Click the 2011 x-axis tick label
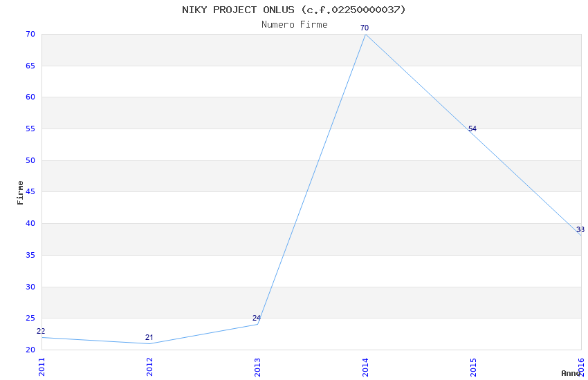 point(42,367)
